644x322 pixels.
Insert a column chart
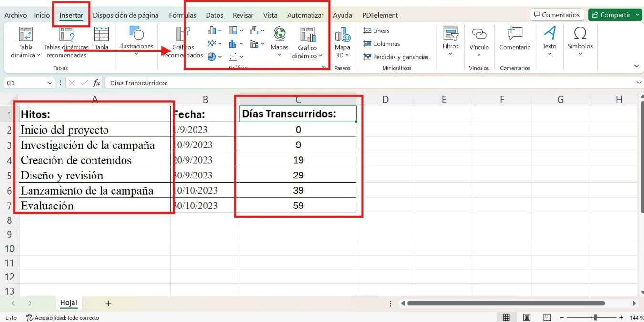211,30
